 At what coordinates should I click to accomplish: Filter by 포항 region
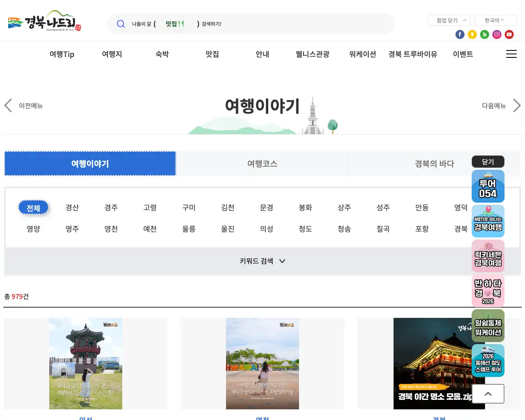tap(422, 229)
